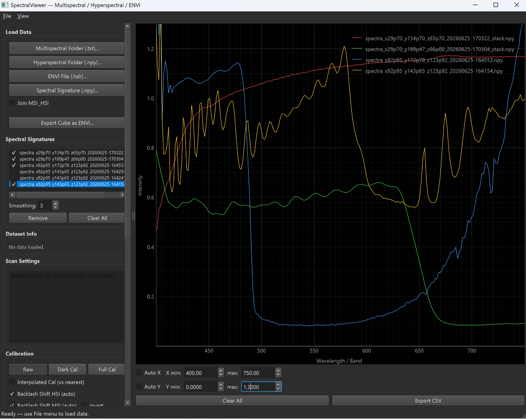Enable the Join MSI_HSI checkbox
This screenshot has height=420, width=526.
pyautogui.click(x=12, y=103)
